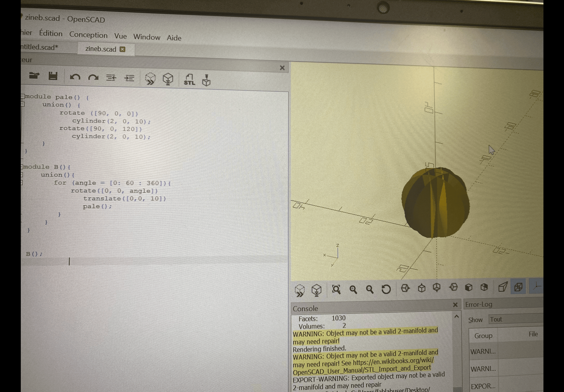Image resolution: width=564 pixels, height=392 pixels.
Task: Toggle Show Axes in the viewport
Action: [x=537, y=286]
